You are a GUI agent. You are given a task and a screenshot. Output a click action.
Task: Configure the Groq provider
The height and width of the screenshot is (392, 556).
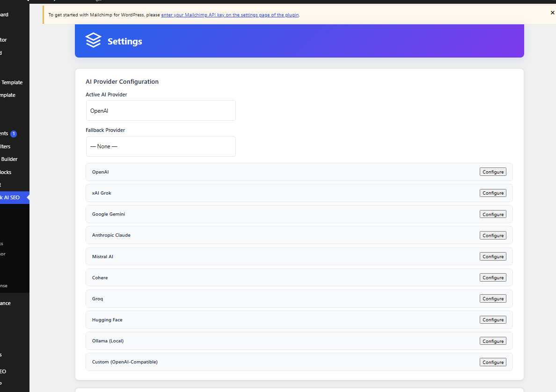coord(493,299)
